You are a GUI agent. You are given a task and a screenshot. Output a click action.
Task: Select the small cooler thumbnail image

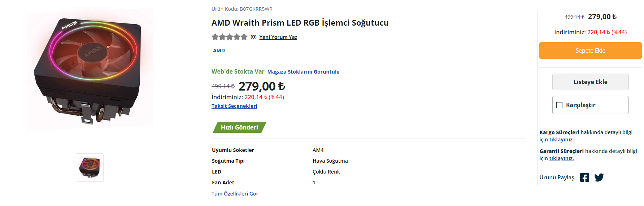tap(90, 167)
